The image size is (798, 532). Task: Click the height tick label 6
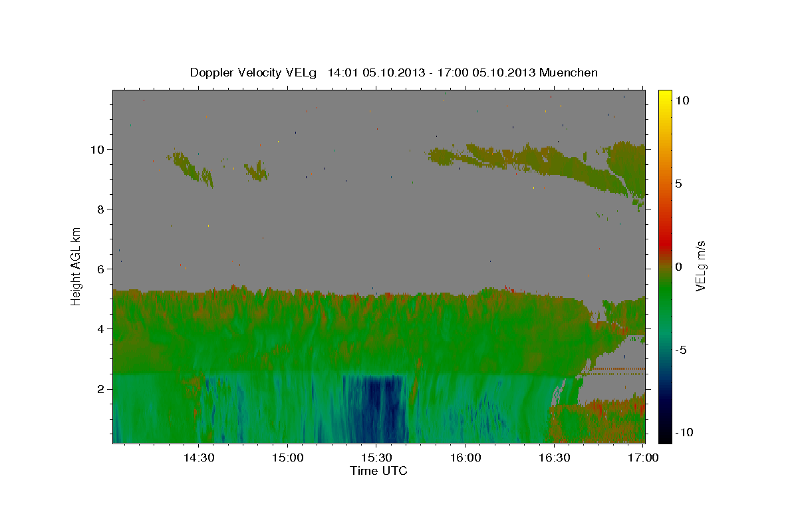102,269
